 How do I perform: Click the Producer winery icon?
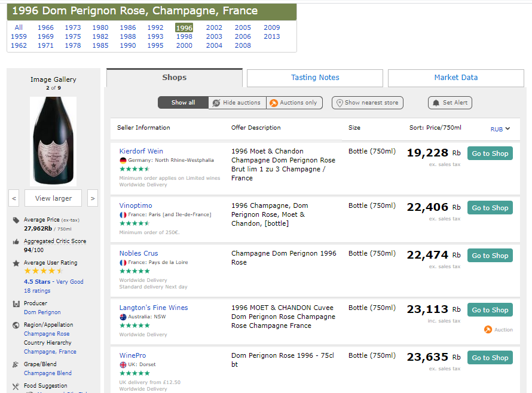coord(16,304)
